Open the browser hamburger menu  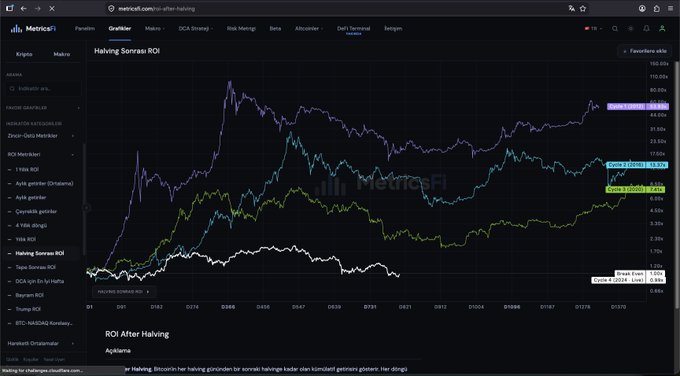(670, 8)
